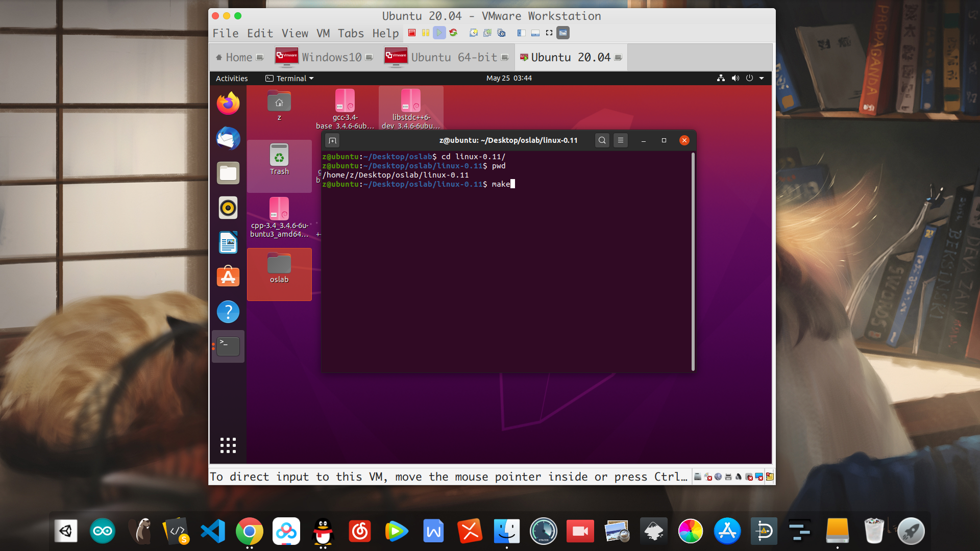Viewport: 980px width, 551px height.
Task: Click the CD/DVD device status icon
Action: click(708, 477)
